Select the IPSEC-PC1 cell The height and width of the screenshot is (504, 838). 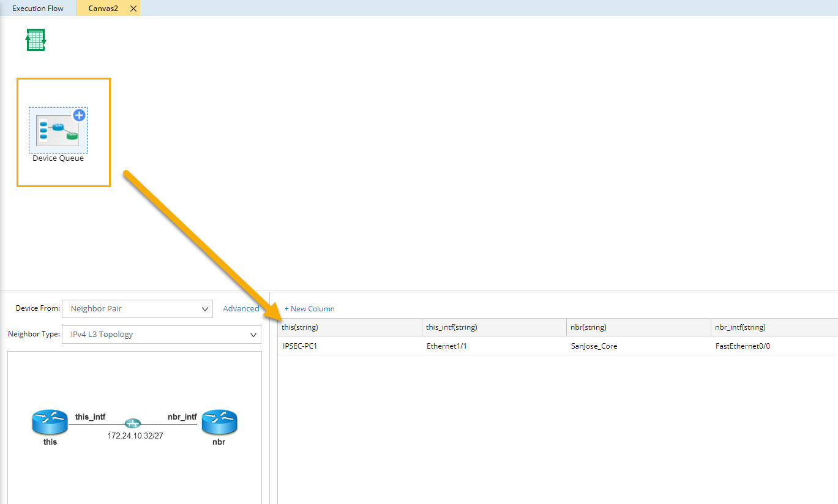(x=300, y=346)
